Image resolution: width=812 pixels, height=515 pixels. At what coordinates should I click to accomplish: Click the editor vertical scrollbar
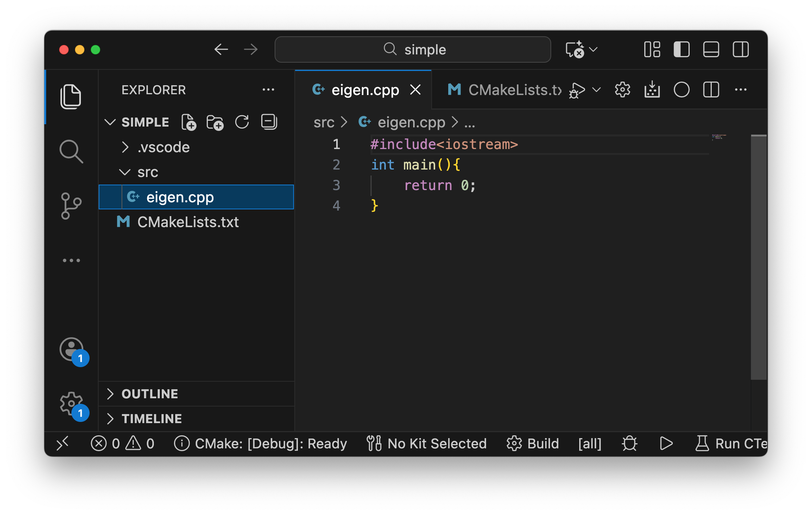tap(758, 256)
